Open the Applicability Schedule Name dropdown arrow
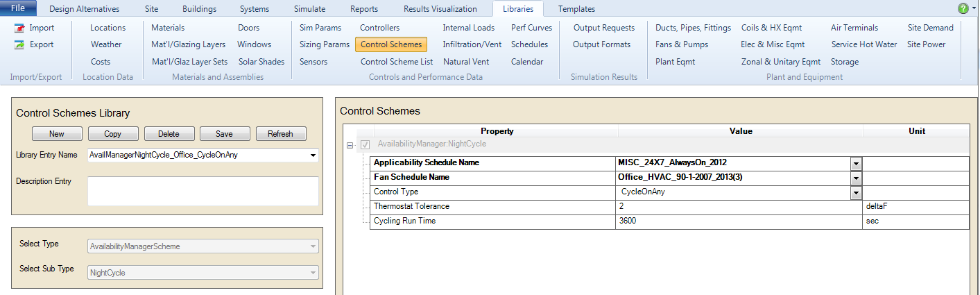 [857, 163]
